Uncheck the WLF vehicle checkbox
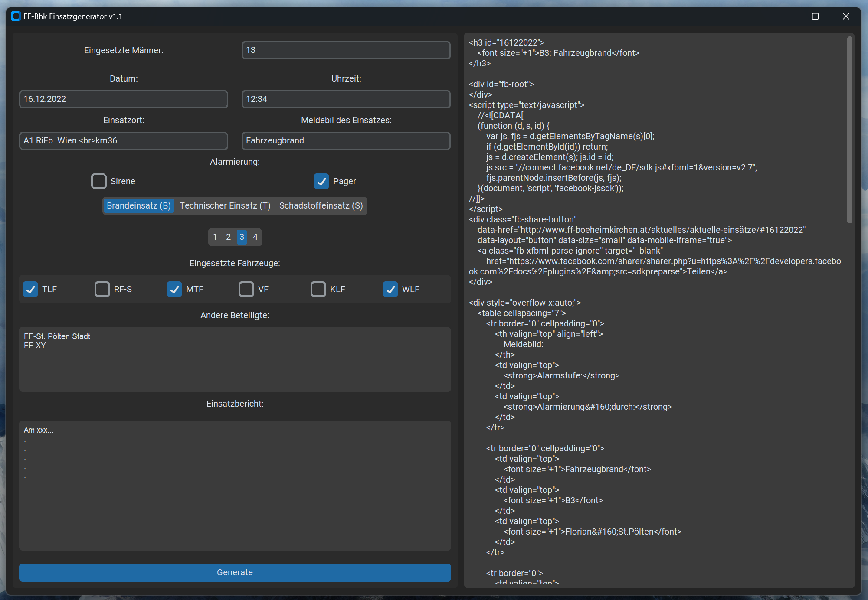The width and height of the screenshot is (868, 600). 390,289
